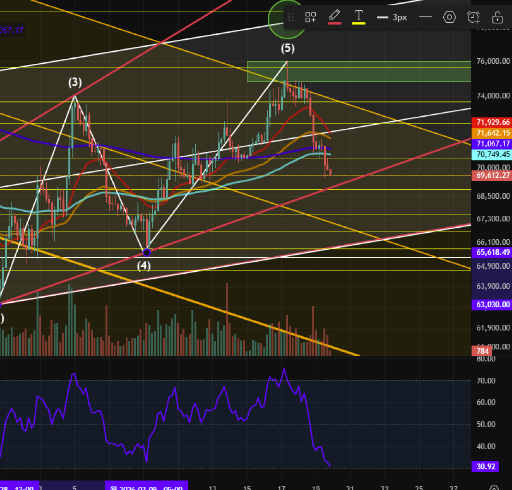Click the 50.00 RSI axis level
The height and width of the screenshot is (490, 512).
[486, 424]
